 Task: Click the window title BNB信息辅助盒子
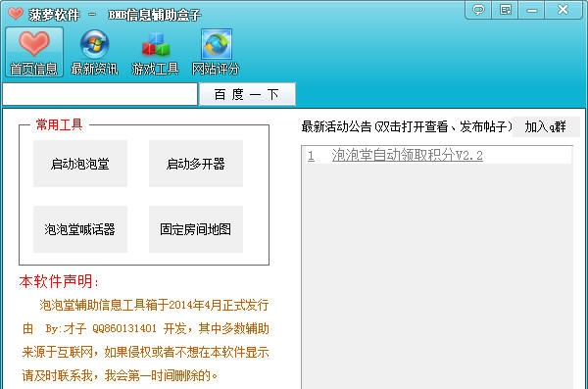[155, 15]
